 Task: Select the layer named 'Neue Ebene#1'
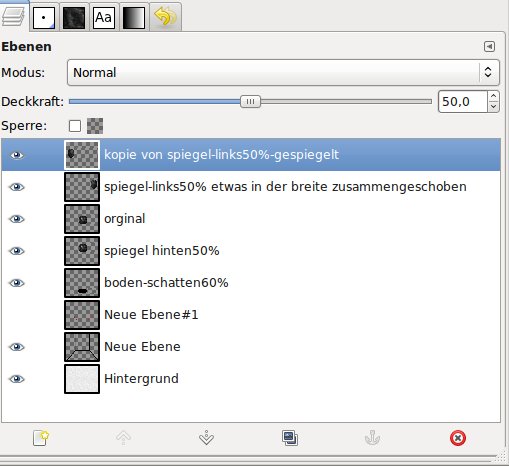coord(151,315)
